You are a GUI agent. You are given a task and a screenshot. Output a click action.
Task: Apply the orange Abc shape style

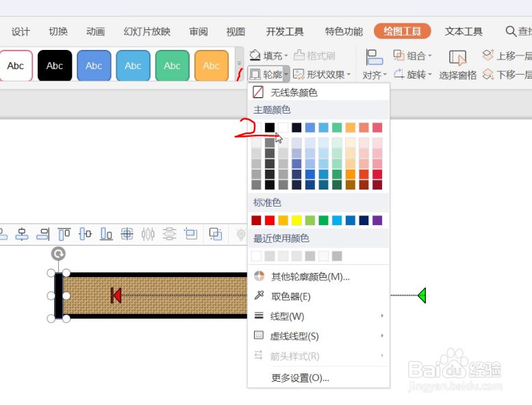point(212,66)
